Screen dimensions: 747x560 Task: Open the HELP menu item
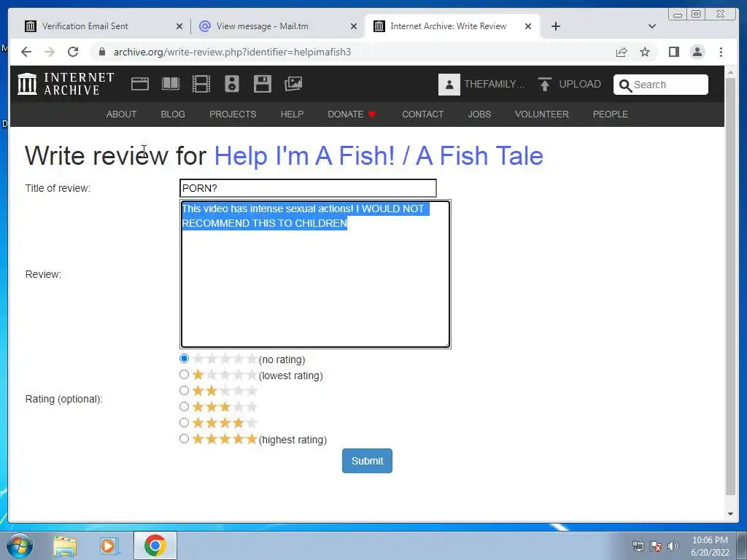[x=292, y=114]
